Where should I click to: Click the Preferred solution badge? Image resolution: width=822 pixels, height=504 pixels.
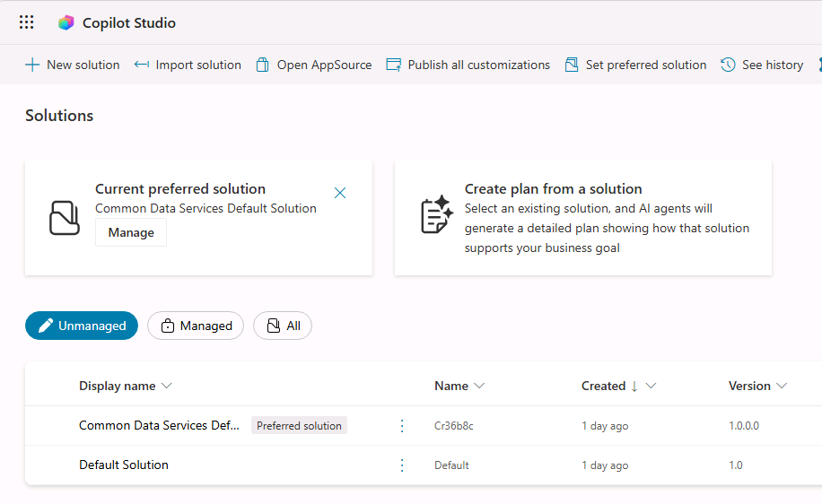[299, 425]
